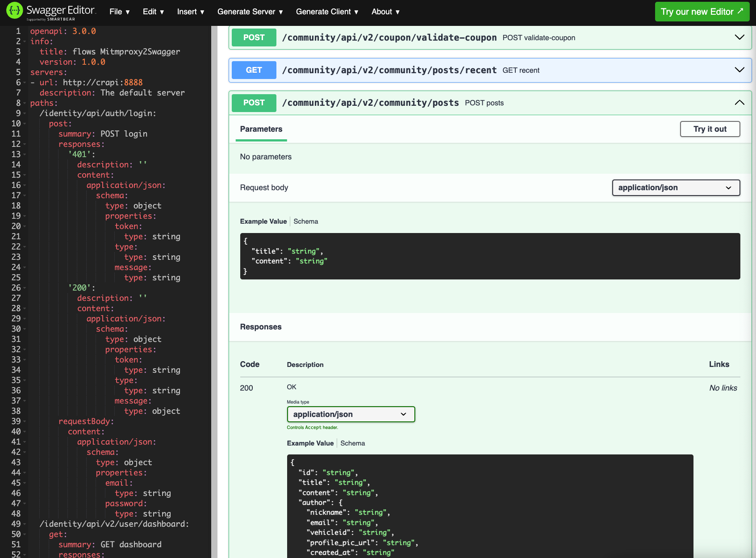Click the Swagger Editor logo icon

coord(15,11)
